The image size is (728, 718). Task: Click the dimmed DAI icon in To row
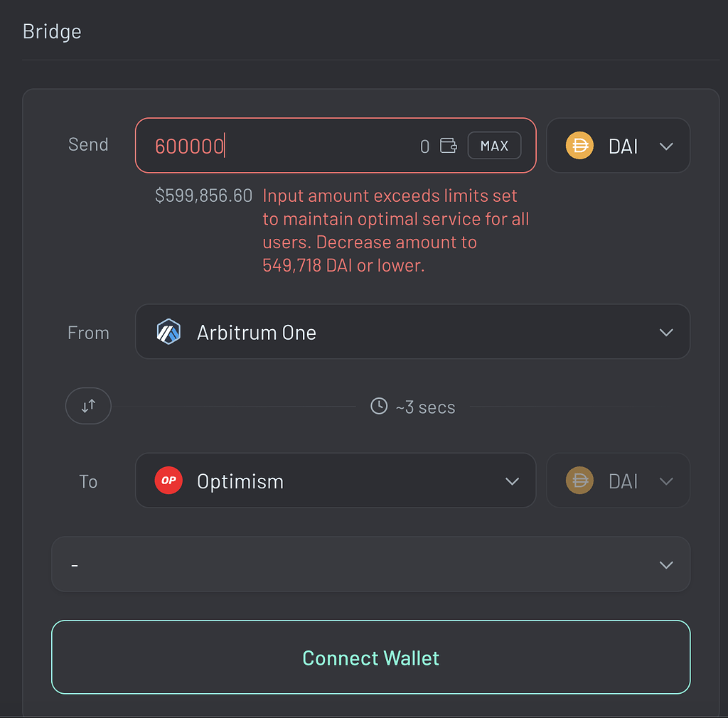pos(579,481)
